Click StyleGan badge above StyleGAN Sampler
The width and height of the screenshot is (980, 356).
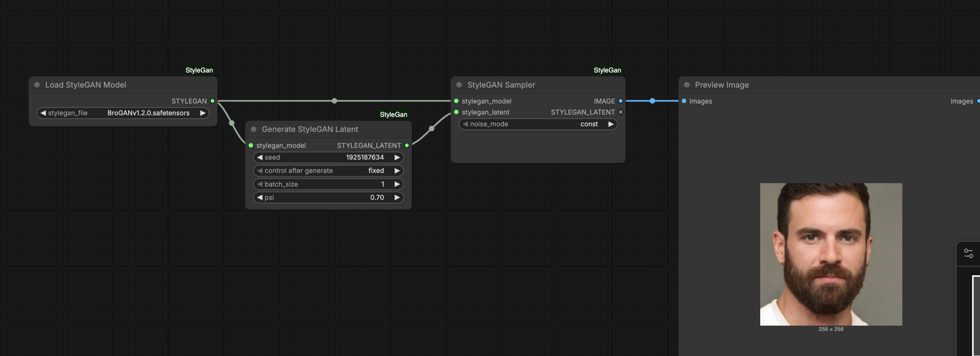[x=607, y=70]
